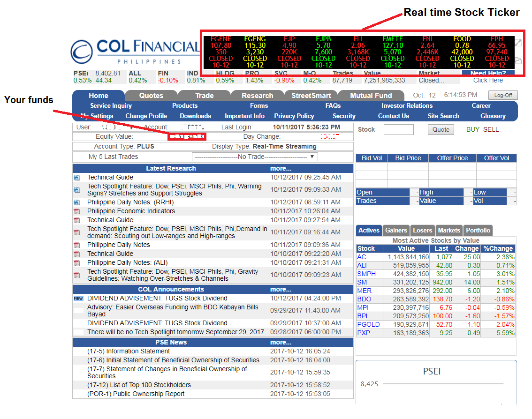Open the My 5 Last Trades dropdown
Viewport: 532px width, 419px height.
(x=255, y=157)
